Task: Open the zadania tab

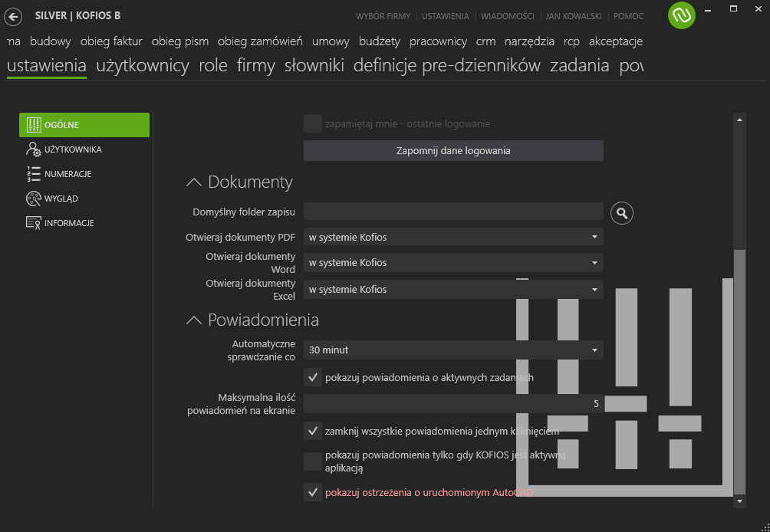Action: 580,65
